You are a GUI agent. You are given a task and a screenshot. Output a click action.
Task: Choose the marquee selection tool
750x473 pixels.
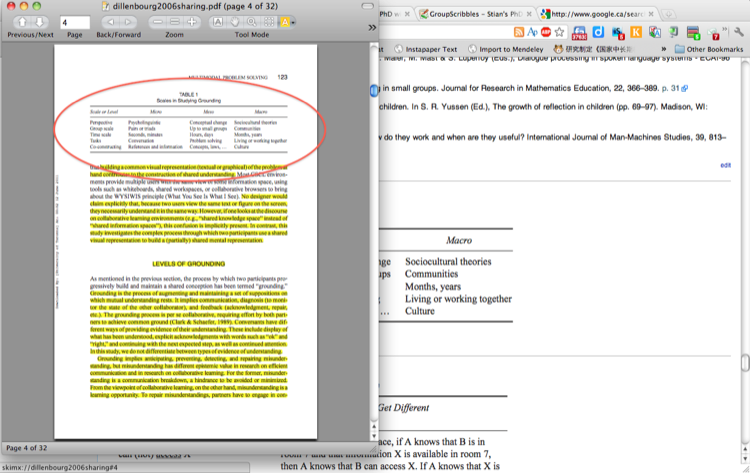(x=269, y=22)
